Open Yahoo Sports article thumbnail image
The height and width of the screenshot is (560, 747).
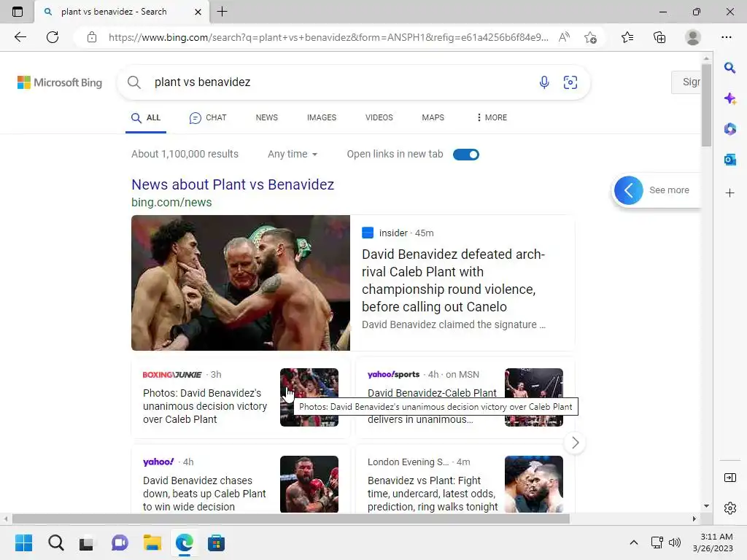point(533,397)
